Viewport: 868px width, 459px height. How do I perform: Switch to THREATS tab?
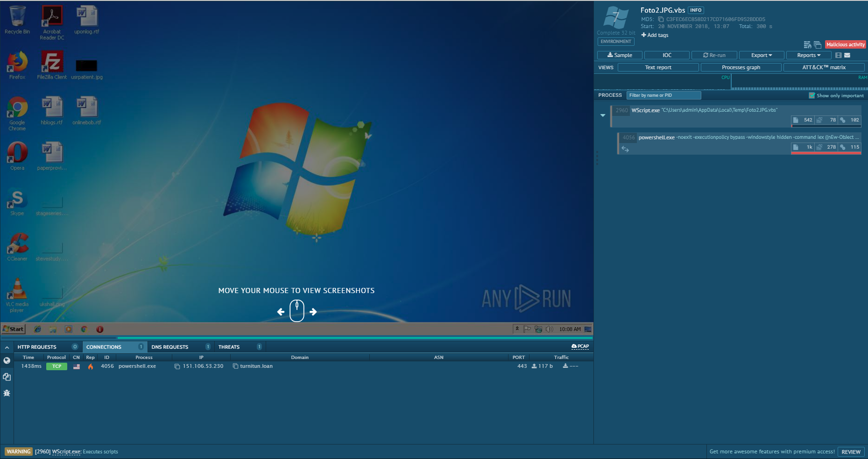pos(240,347)
